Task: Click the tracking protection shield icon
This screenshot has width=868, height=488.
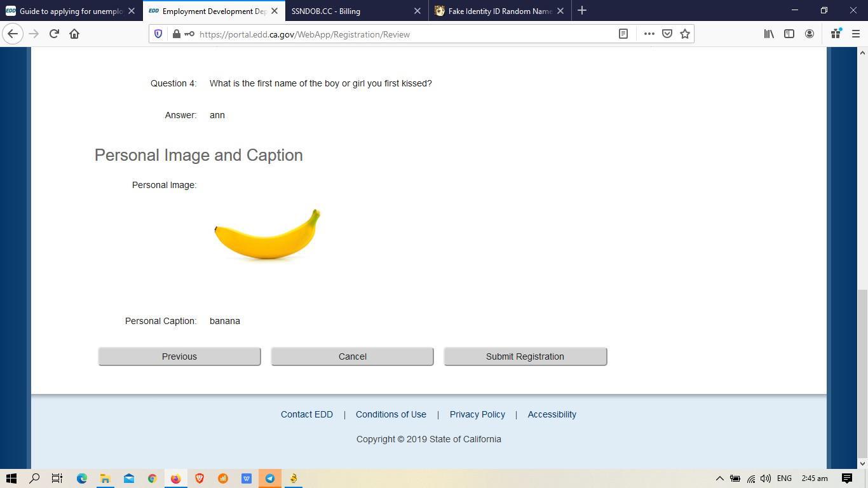Action: tap(158, 34)
